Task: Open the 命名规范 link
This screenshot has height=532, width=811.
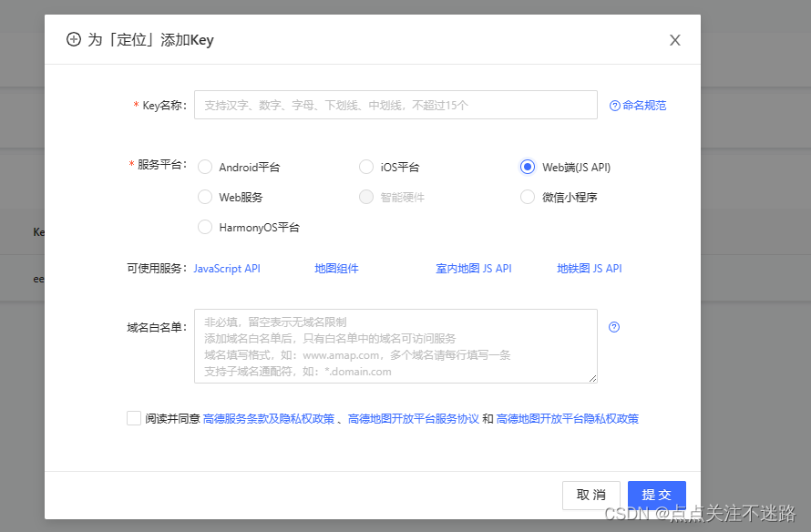Action: (x=644, y=106)
